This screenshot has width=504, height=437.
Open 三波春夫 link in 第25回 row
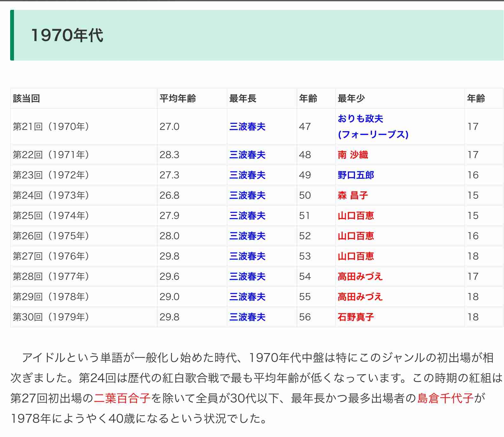coord(247,216)
